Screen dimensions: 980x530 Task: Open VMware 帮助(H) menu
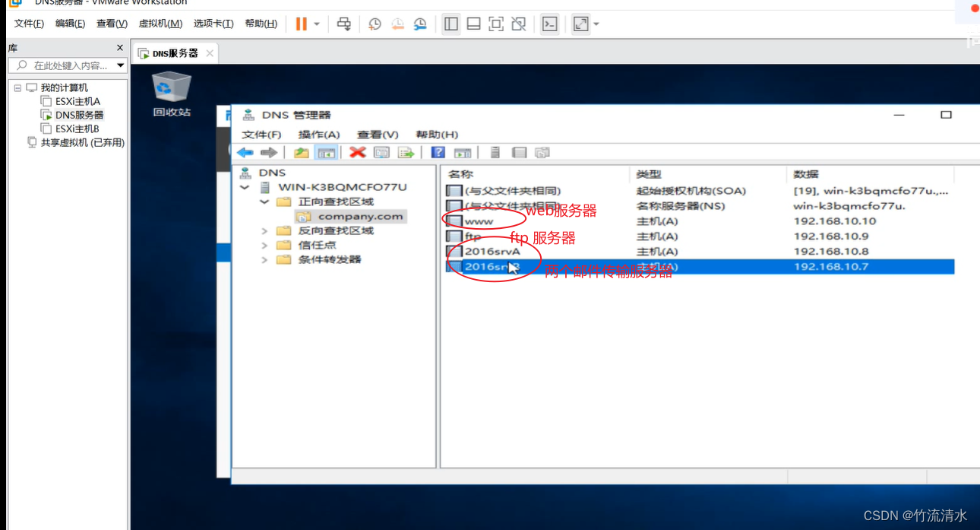pos(261,24)
